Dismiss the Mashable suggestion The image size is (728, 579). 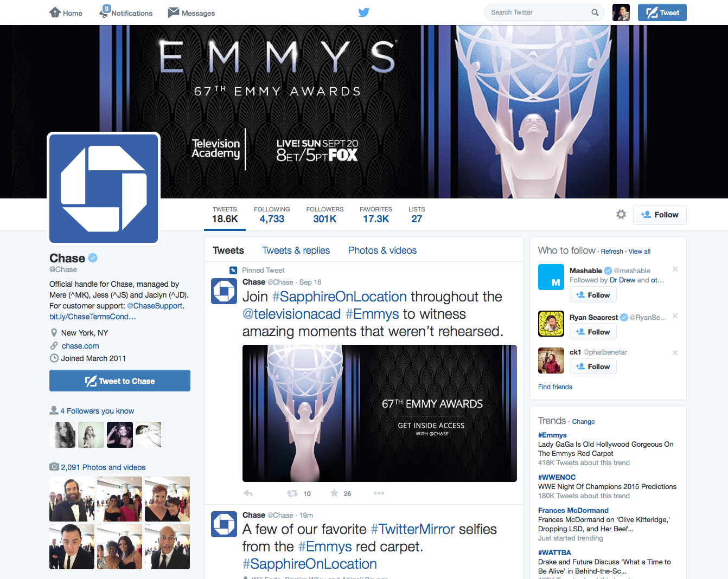[675, 269]
